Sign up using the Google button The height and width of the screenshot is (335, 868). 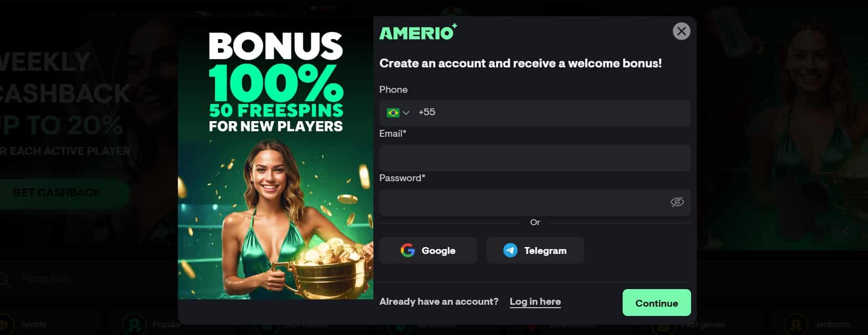428,251
